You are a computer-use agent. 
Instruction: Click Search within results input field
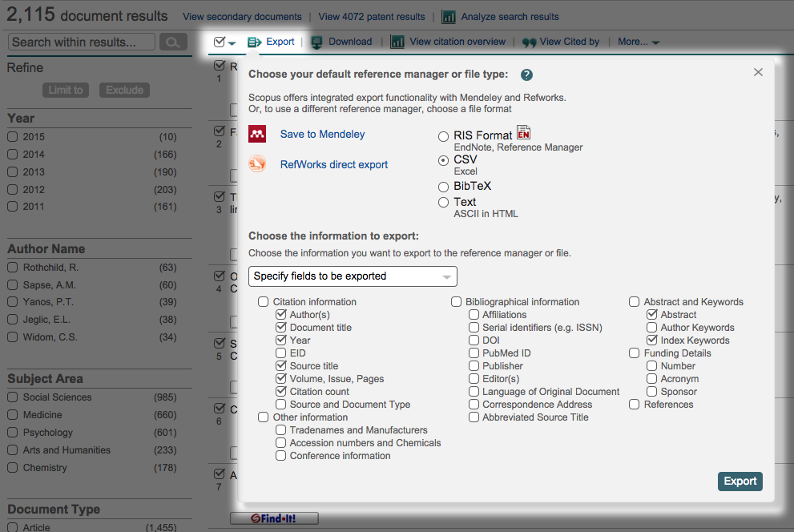[82, 42]
